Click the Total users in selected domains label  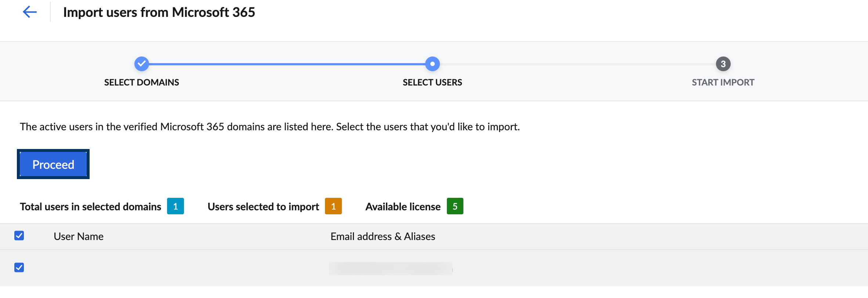pyautogui.click(x=90, y=207)
